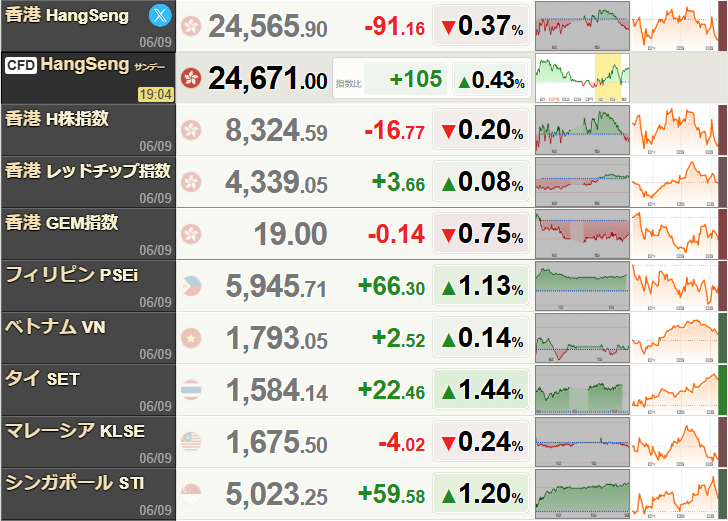
Task: Click the ▲0.43% change badge
Action: coord(490,80)
